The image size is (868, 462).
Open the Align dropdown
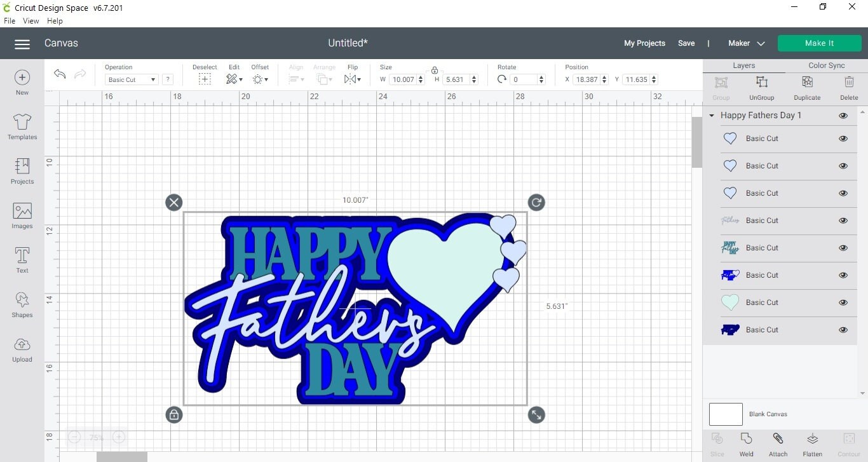[296, 79]
